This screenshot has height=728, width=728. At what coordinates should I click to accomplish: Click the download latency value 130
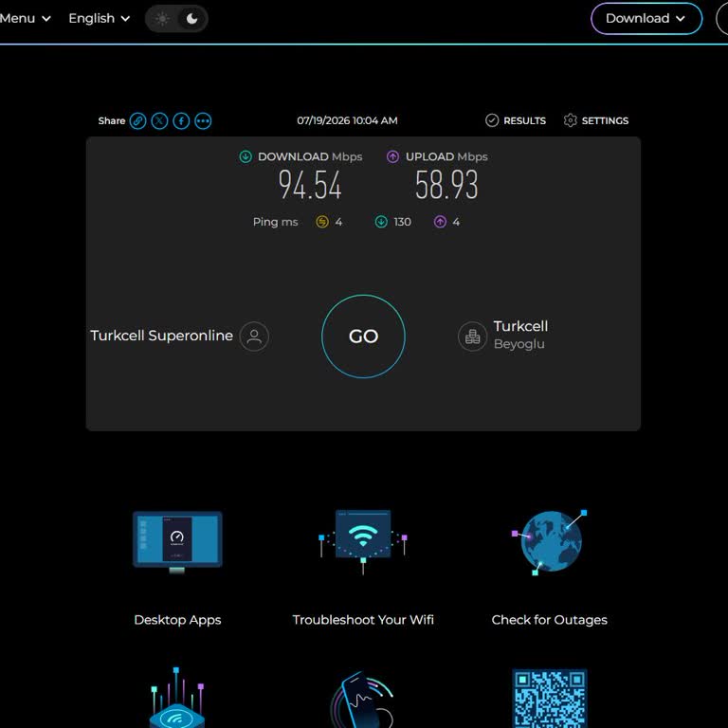coord(402,222)
